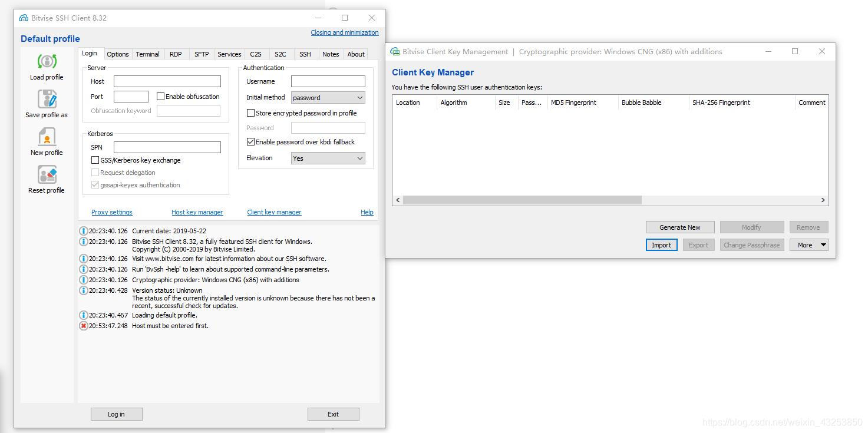
Task: Sort by SHA-256 Fingerprint column header
Action: (741, 103)
